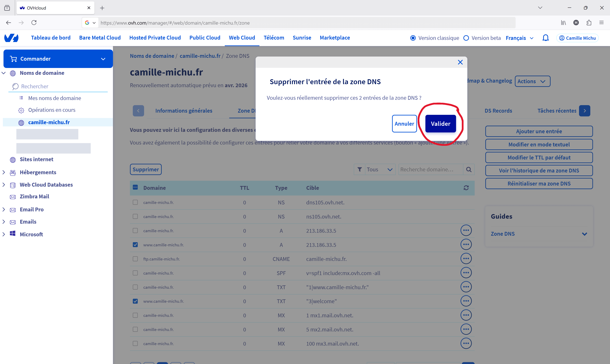Click the OVHcloud logo icon
This screenshot has width=610, height=364.
pos(11,38)
